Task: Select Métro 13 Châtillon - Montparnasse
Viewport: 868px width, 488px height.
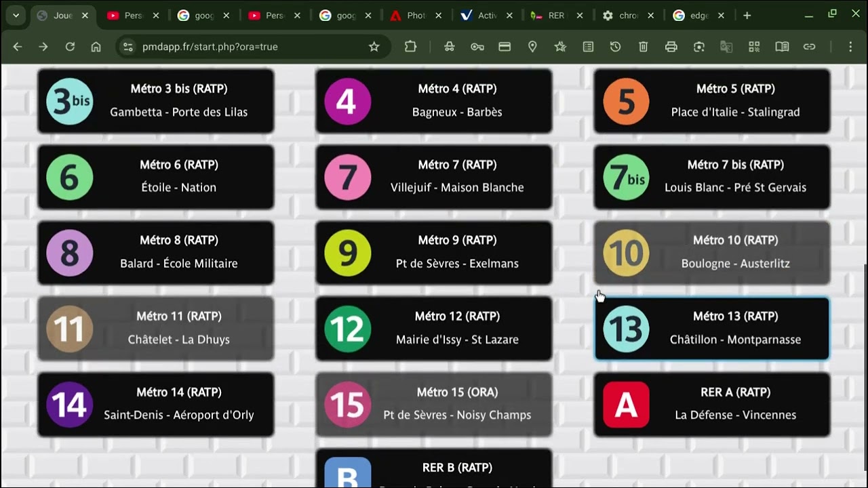Action: [x=712, y=329]
